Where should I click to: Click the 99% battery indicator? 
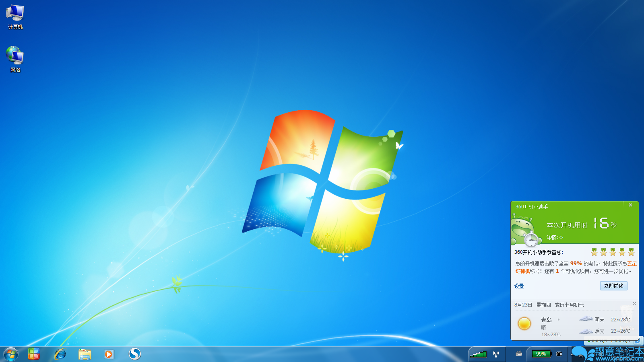[541, 354]
